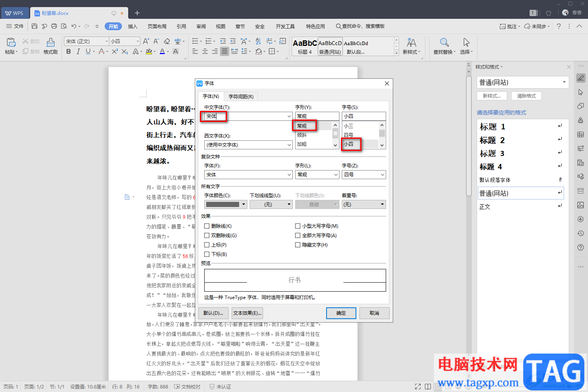The width and height of the screenshot is (588, 392).
Task: Check the 全部大写字母(A) all caps checkbox
Action: [x=298, y=235]
